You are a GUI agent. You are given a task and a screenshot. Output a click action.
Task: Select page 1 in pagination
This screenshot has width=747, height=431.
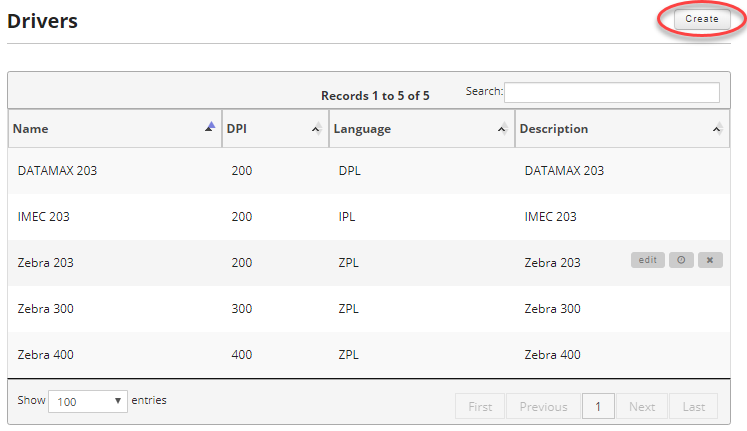tap(598, 406)
